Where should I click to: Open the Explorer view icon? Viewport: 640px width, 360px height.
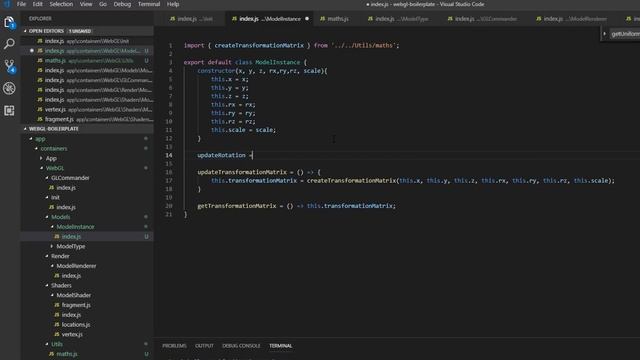tap(9, 22)
